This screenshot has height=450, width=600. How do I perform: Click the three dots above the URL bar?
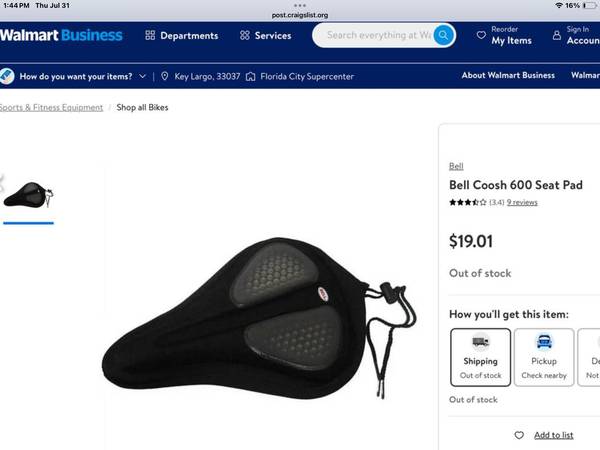point(300,5)
